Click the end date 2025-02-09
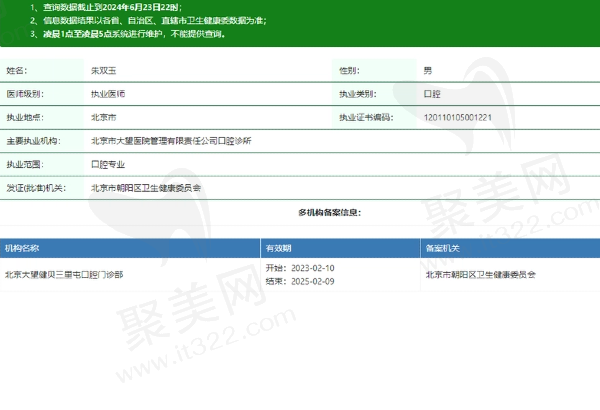This screenshot has width=600, height=410. point(313,281)
